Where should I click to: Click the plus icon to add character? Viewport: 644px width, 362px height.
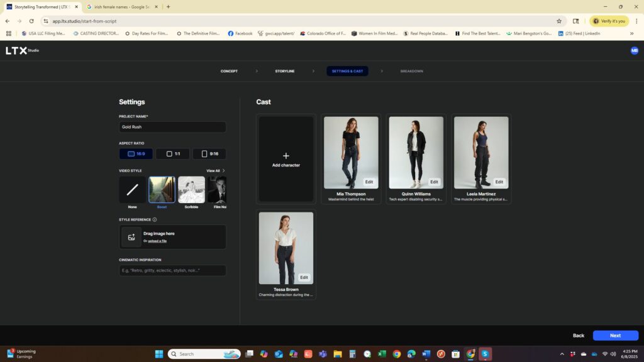(x=286, y=156)
